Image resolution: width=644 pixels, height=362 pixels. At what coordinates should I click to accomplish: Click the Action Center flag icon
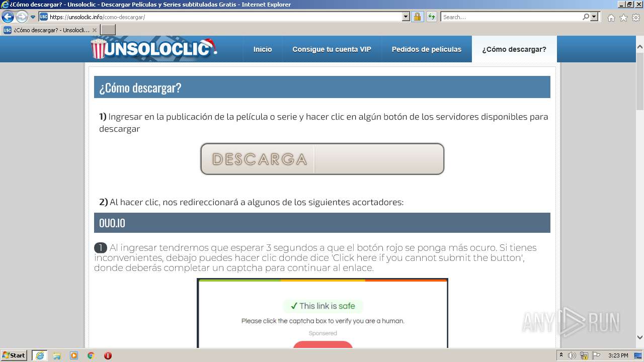[x=596, y=355]
